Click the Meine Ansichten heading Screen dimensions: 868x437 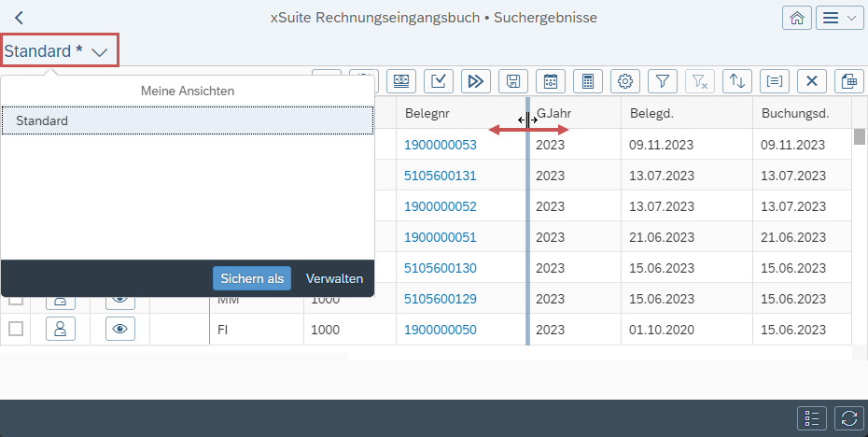pyautogui.click(x=187, y=91)
